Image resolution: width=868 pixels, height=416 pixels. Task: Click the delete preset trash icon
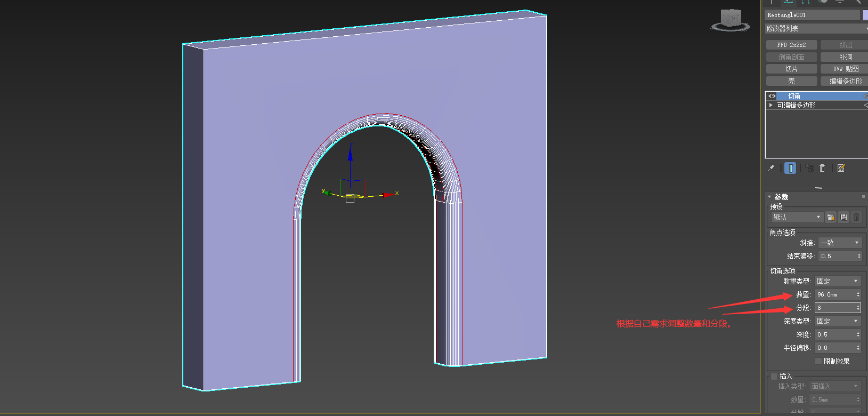(856, 217)
